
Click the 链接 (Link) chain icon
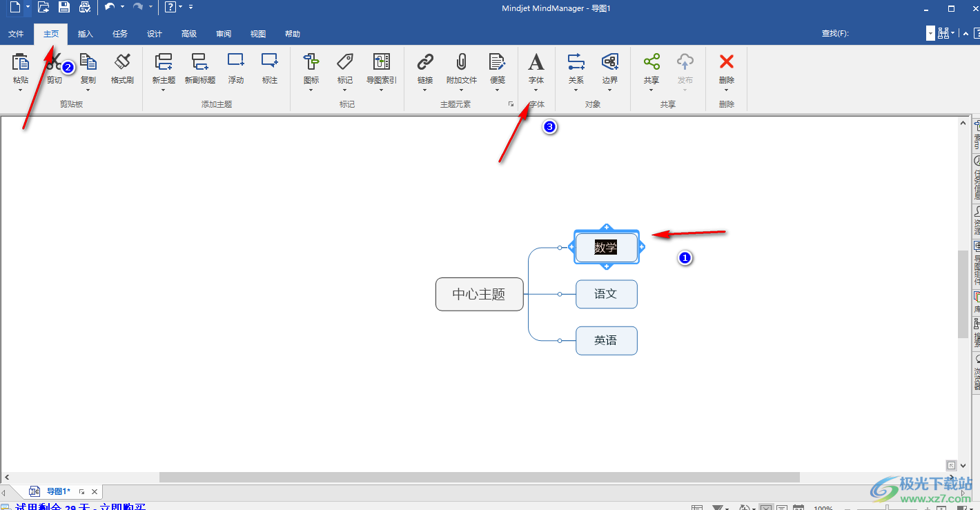click(x=425, y=62)
